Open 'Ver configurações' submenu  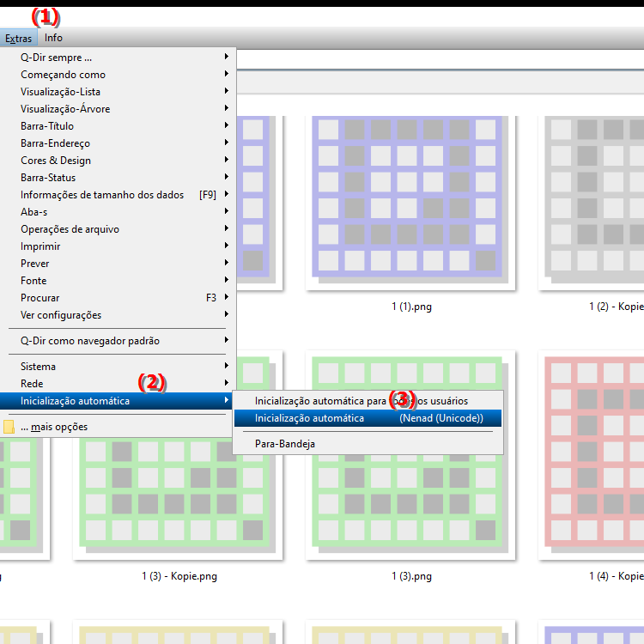(118, 315)
